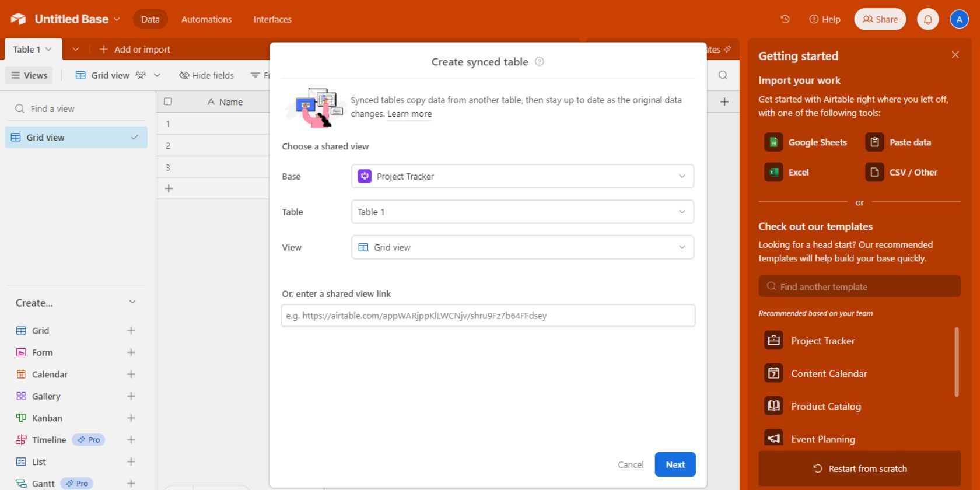Screen dimensions: 980x490
Task: Toggle the Views sidebar
Action: click(x=29, y=75)
